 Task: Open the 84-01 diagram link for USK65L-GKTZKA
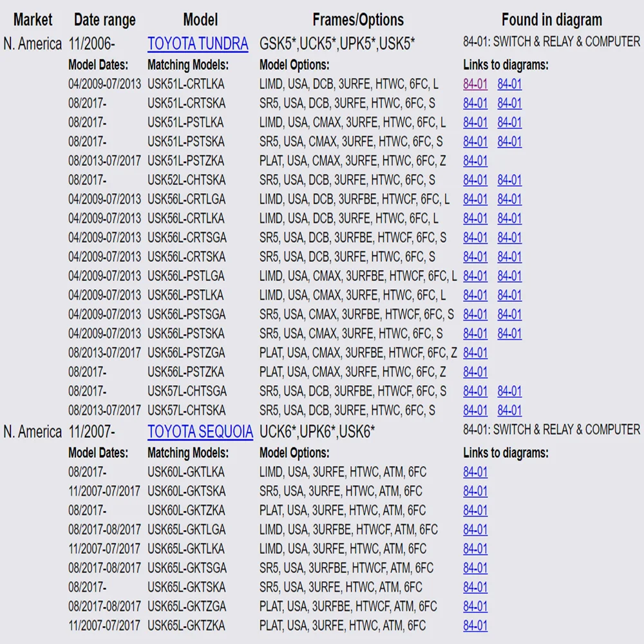click(x=475, y=625)
